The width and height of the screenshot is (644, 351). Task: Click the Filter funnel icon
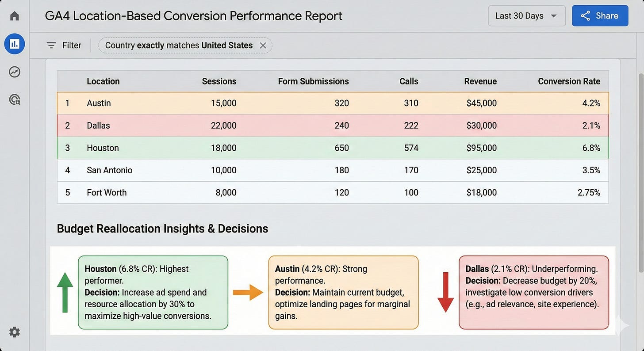point(52,45)
